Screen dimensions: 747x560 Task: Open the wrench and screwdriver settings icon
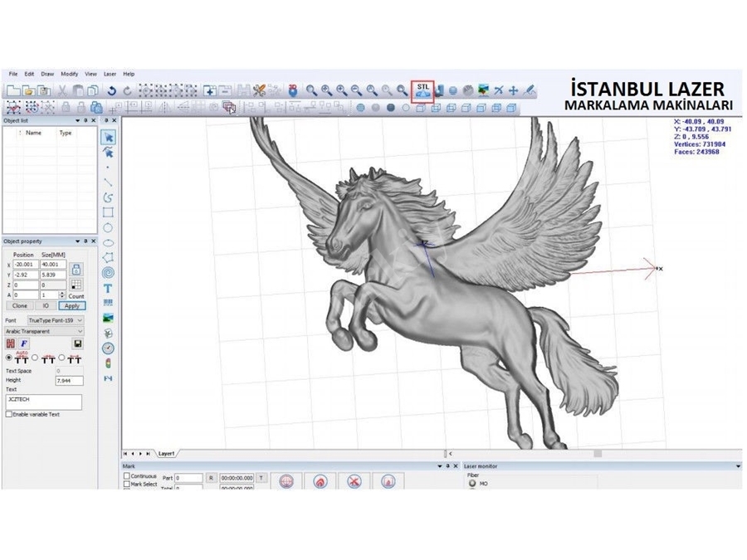[x=259, y=90]
